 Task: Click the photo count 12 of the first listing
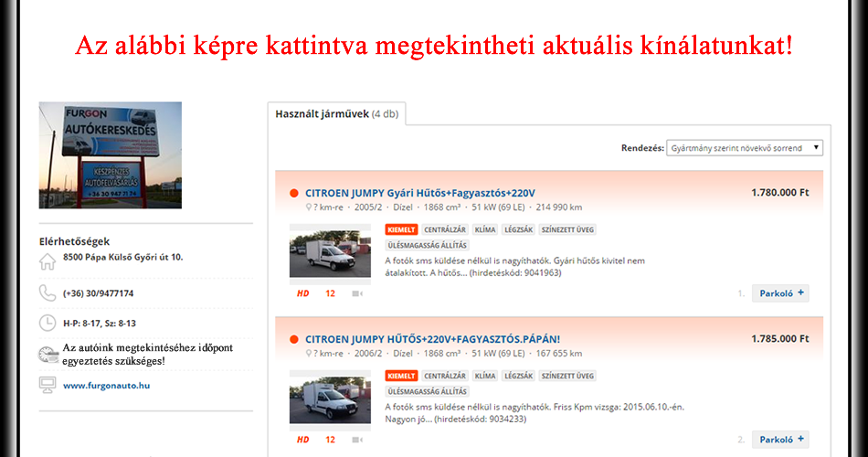click(x=330, y=293)
